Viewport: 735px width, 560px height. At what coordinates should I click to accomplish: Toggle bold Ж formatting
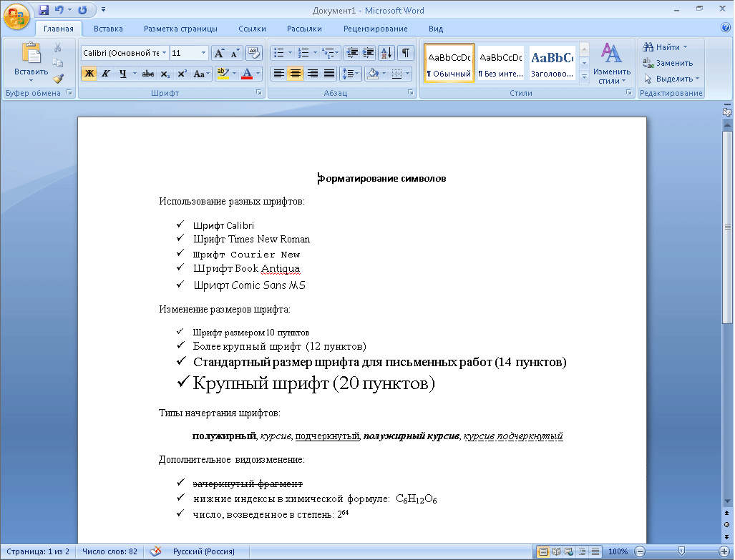pyautogui.click(x=89, y=74)
